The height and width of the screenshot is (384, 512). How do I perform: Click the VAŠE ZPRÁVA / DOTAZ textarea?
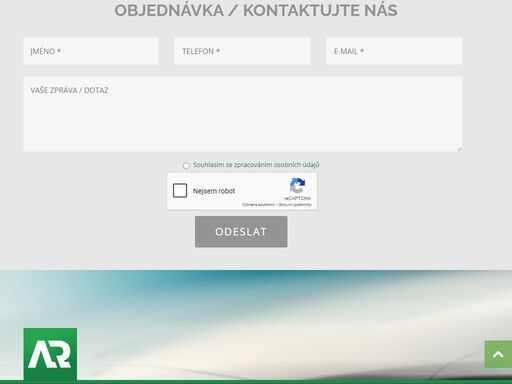(243, 114)
